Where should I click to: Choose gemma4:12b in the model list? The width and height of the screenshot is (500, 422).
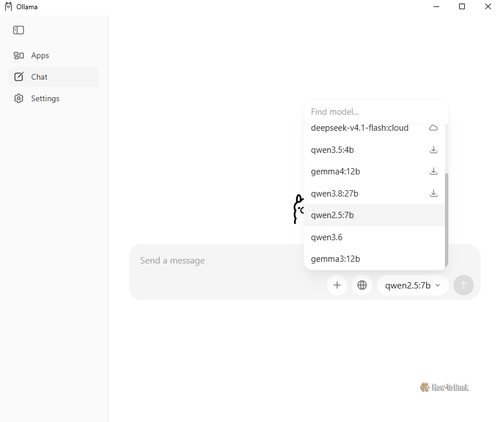click(375, 171)
